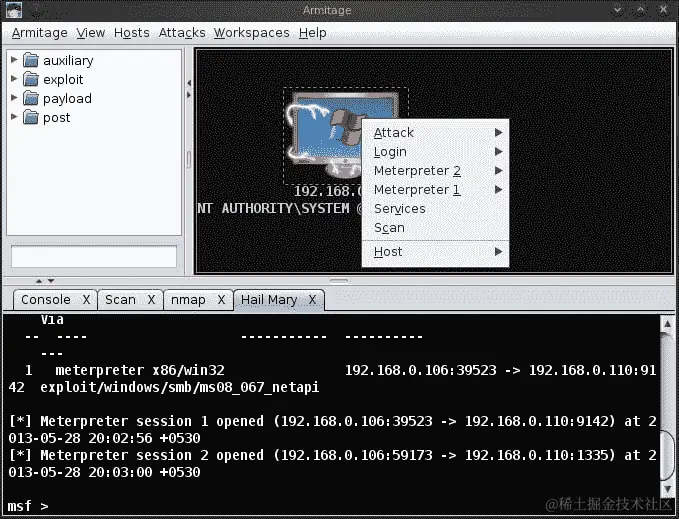This screenshot has height=519, width=679.
Task: Close the Scan tab
Action: pos(151,300)
